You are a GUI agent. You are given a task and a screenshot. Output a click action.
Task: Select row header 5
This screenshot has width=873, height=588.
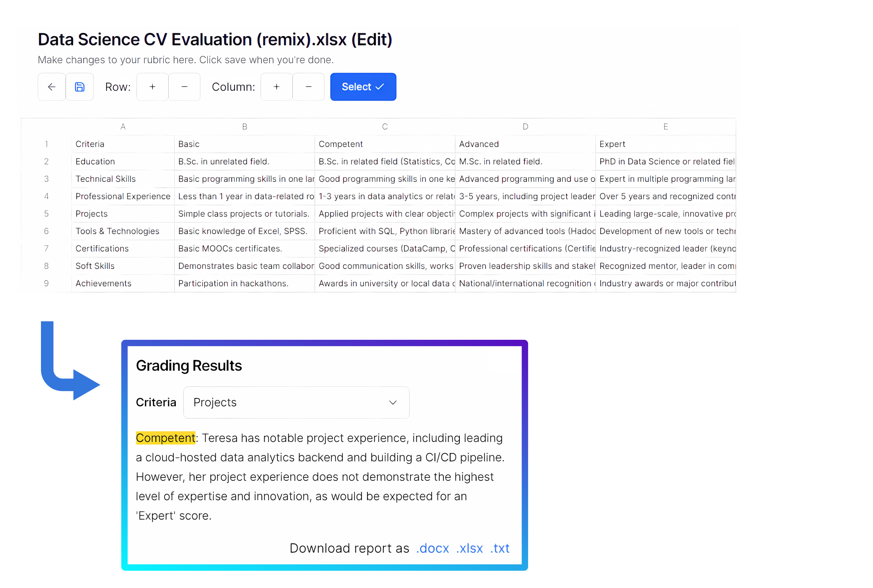[46, 214]
